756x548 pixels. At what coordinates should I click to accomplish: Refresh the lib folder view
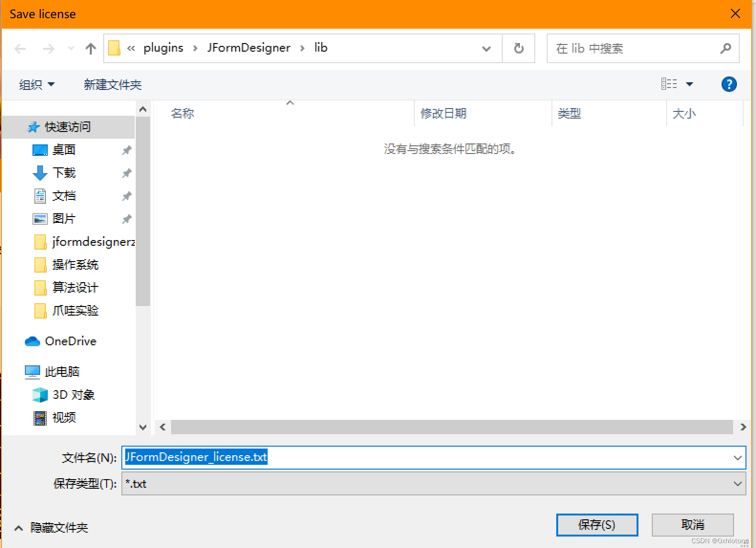tap(518, 48)
